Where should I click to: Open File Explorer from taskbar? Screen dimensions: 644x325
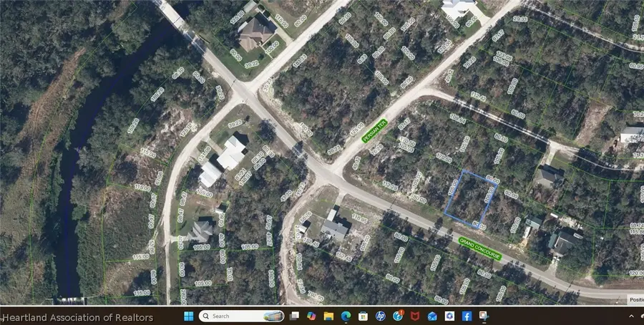(x=328, y=316)
